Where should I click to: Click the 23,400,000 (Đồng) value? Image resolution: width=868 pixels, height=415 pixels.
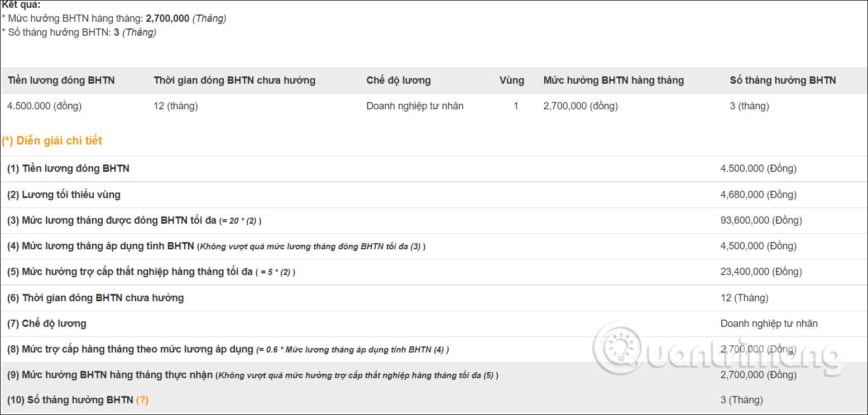pyautogui.click(x=761, y=272)
